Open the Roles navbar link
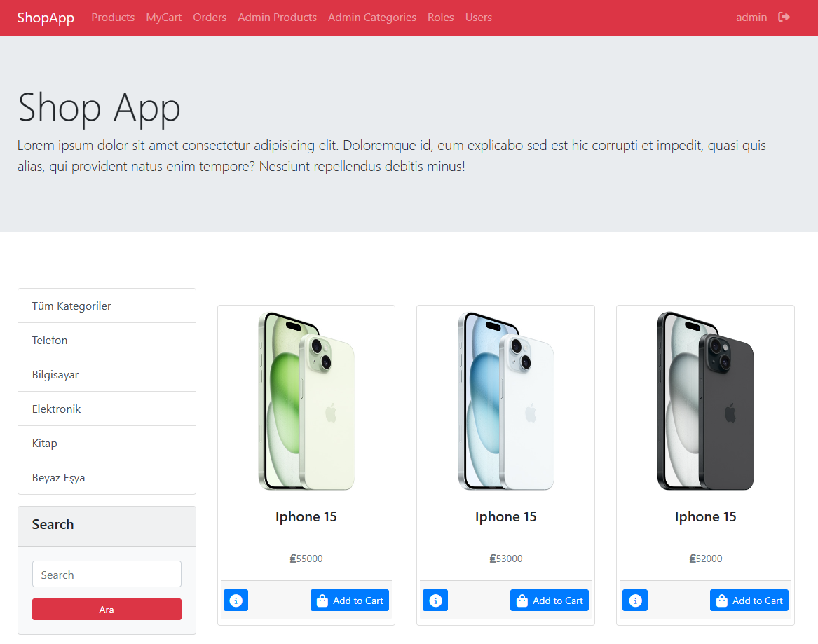This screenshot has height=644, width=818. pyautogui.click(x=441, y=18)
